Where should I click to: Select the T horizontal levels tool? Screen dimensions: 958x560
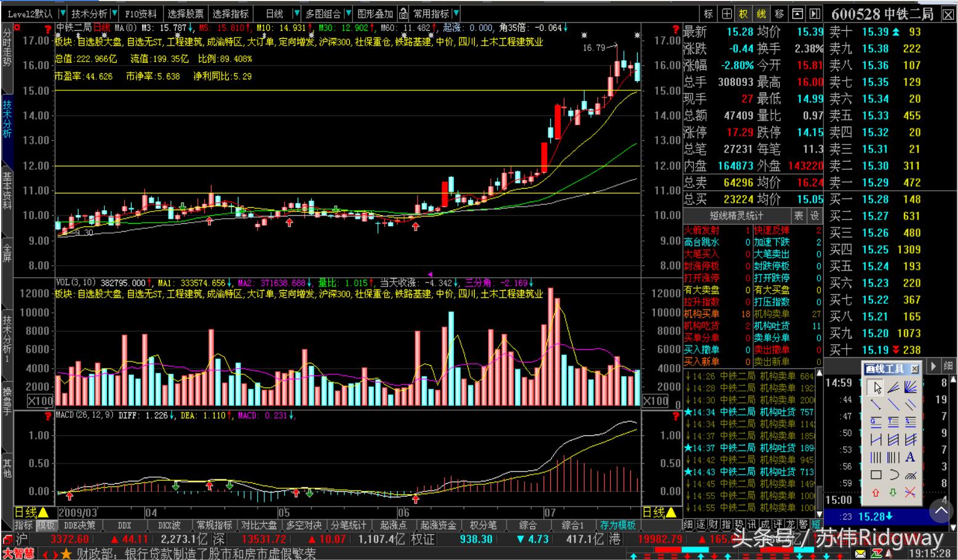pos(893,422)
